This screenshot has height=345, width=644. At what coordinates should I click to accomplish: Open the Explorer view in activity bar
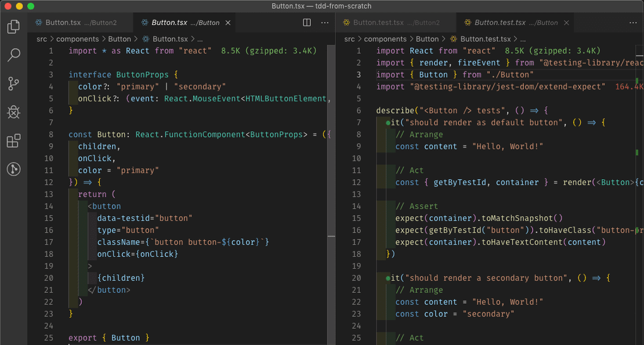coord(13,27)
